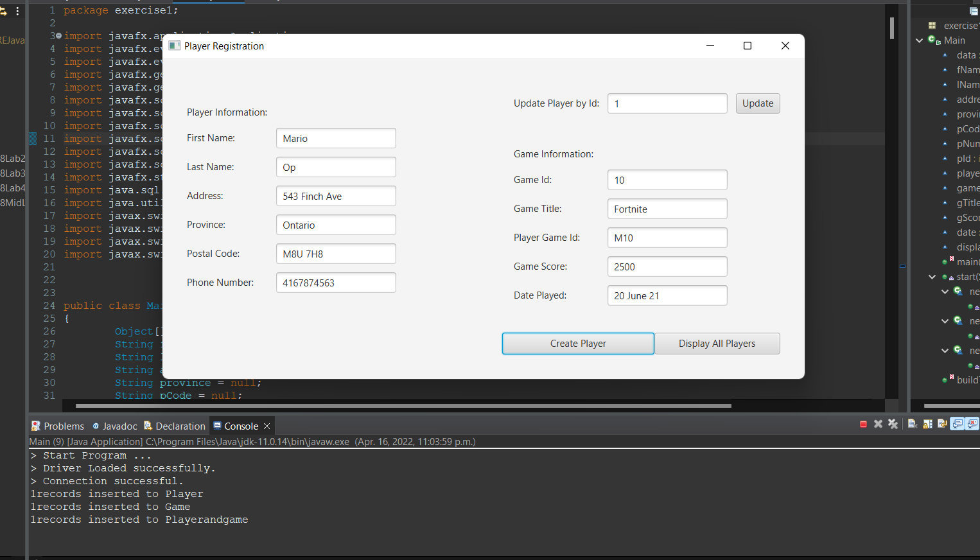This screenshot has width=980, height=560.
Task: Click the Create Player button
Action: 577,344
